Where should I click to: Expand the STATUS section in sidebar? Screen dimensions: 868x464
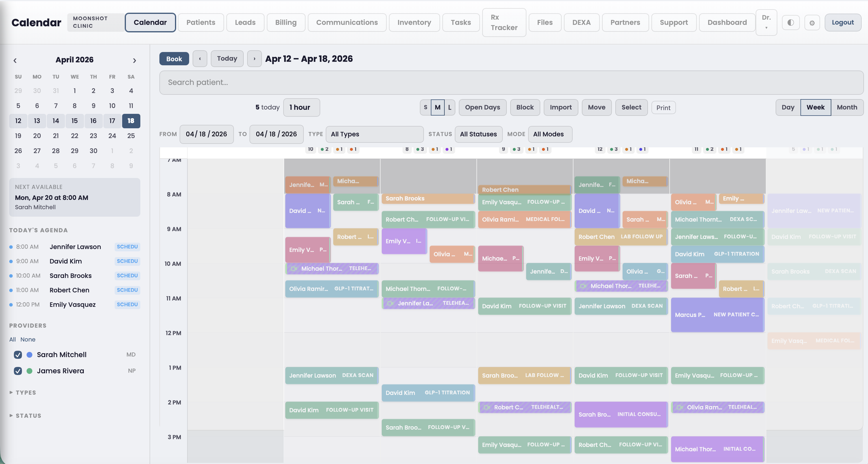point(26,416)
